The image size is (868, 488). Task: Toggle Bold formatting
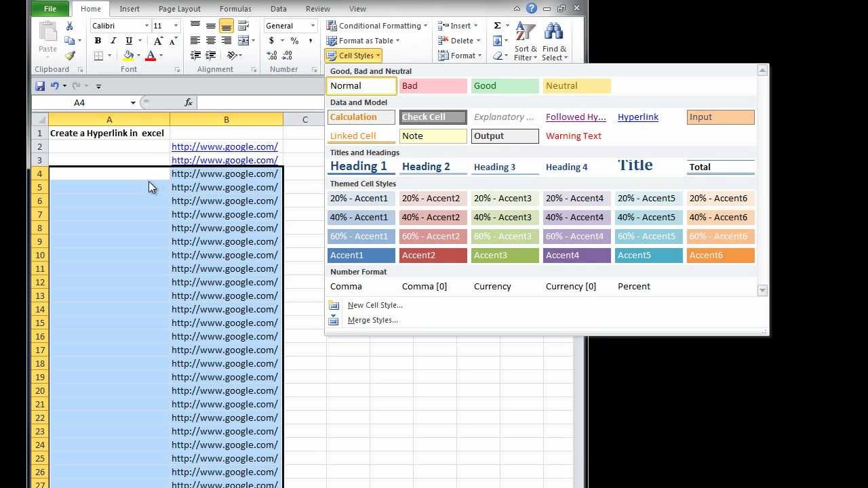(x=98, y=41)
